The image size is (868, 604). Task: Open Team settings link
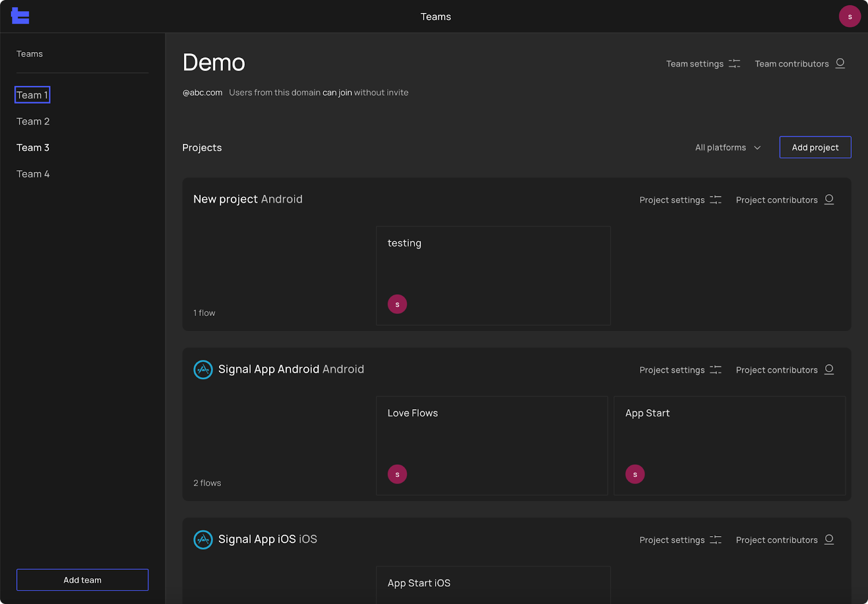click(x=703, y=63)
